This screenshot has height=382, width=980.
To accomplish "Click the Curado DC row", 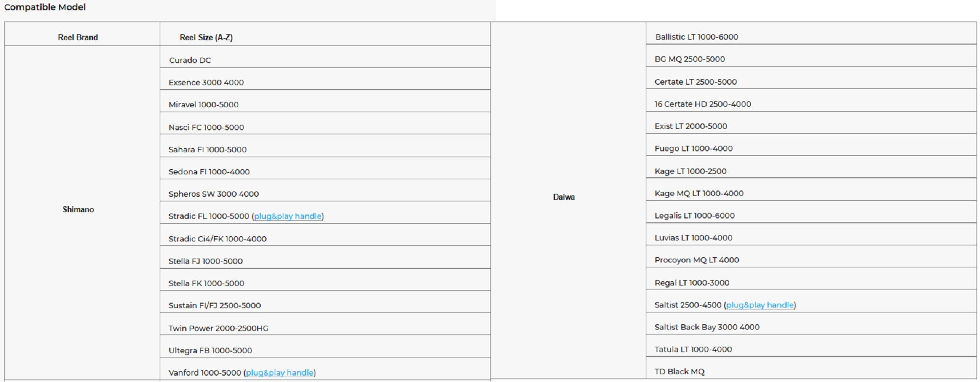I will coord(190,60).
